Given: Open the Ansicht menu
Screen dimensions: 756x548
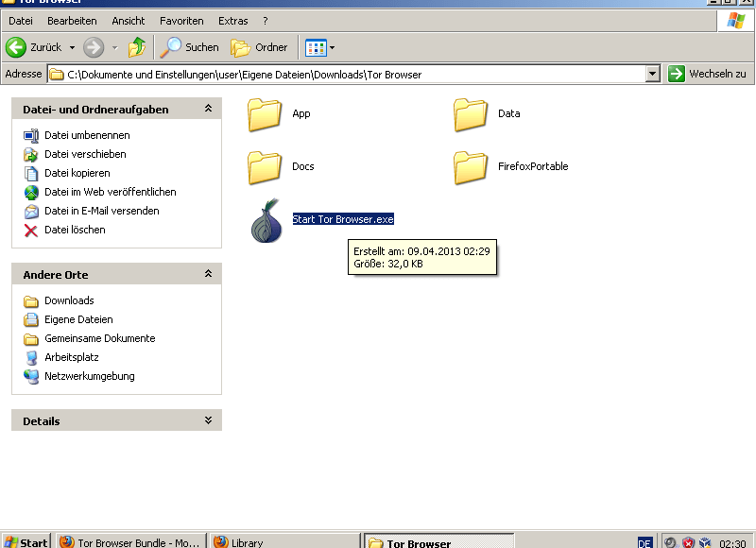Looking at the screenshot, I should pos(129,21).
